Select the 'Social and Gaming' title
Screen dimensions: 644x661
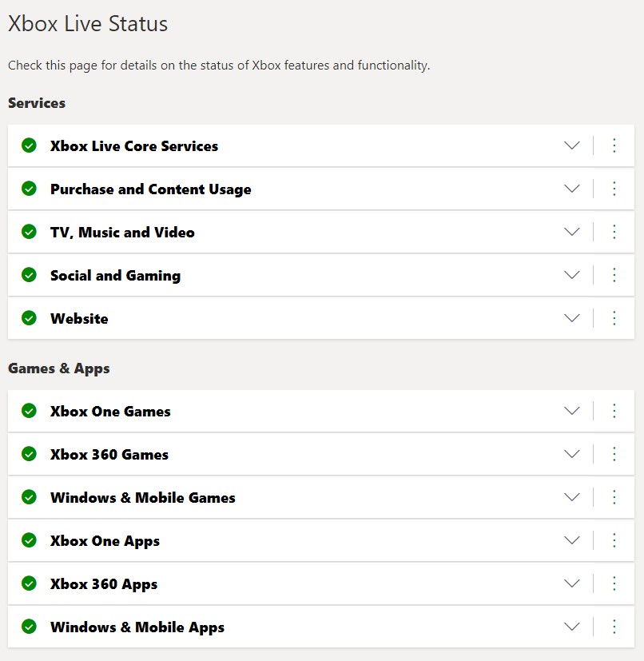click(115, 276)
